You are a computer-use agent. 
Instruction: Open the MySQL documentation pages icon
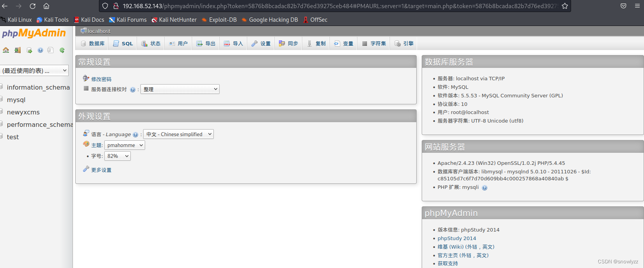coord(50,50)
